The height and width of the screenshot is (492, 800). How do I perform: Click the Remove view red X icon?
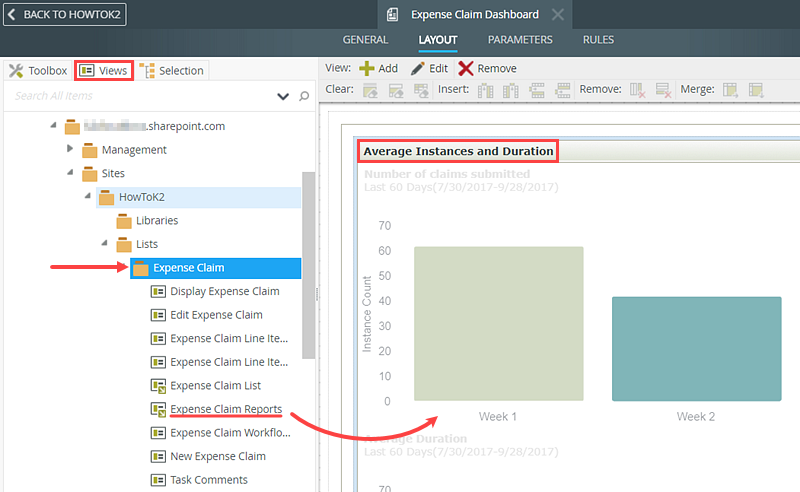[466, 68]
